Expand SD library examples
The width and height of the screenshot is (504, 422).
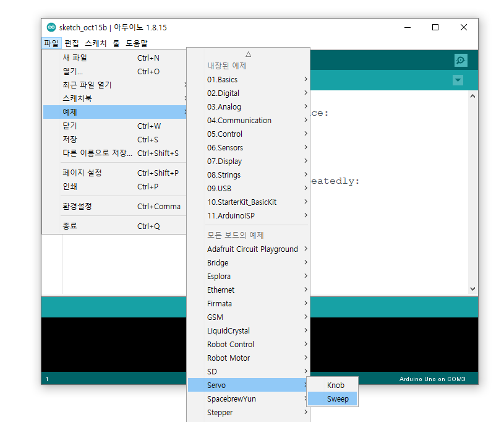coord(249,371)
